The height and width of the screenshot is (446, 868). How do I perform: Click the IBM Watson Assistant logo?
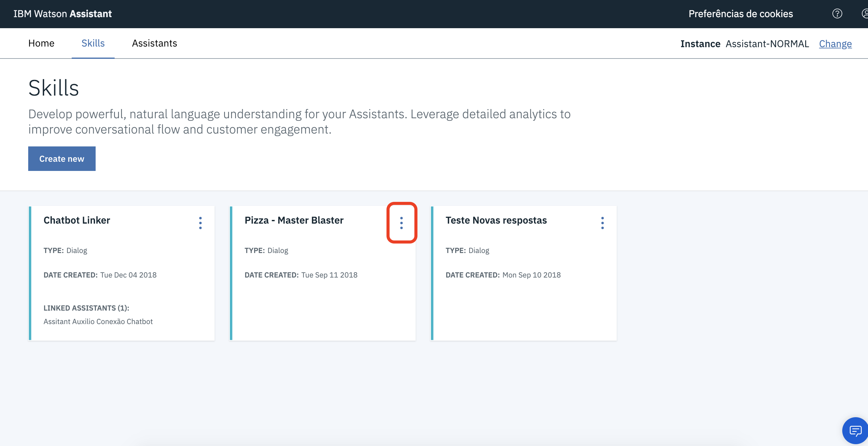click(62, 14)
